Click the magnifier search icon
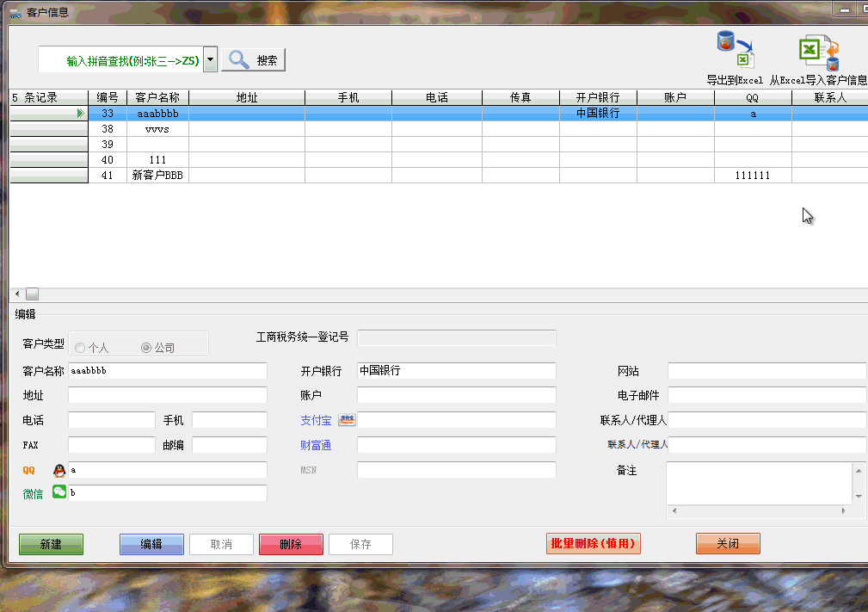868x612 pixels. (x=238, y=59)
